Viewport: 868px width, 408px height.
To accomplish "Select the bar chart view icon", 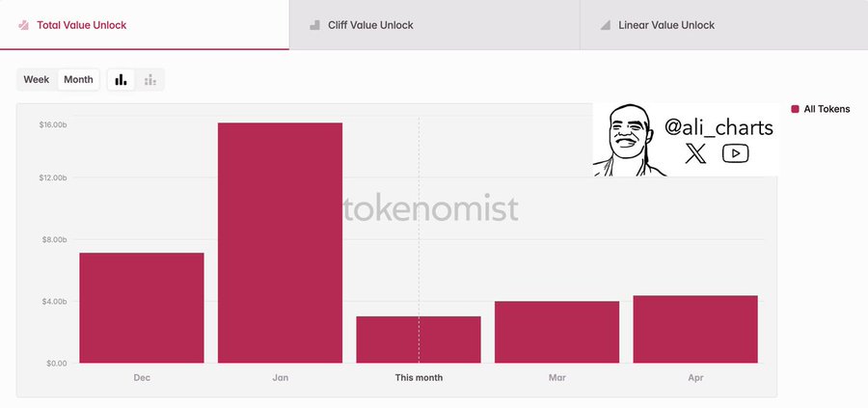I will point(121,79).
